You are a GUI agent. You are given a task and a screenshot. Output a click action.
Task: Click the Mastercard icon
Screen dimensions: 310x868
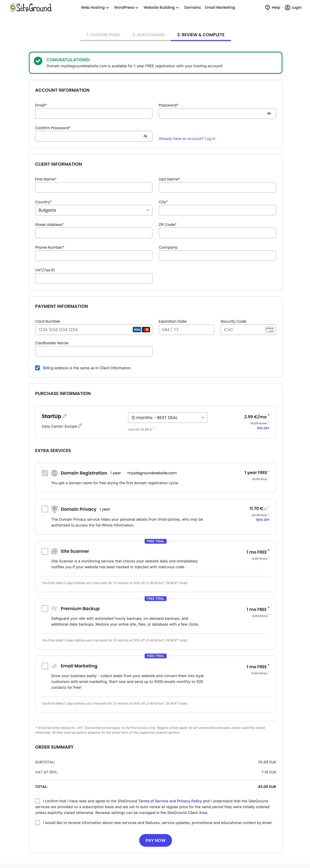point(146,329)
